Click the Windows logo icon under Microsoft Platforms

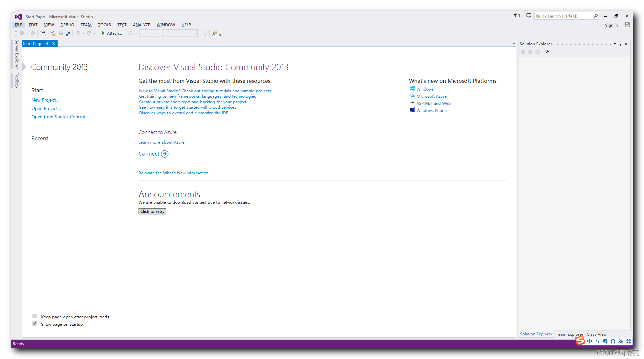pos(412,89)
